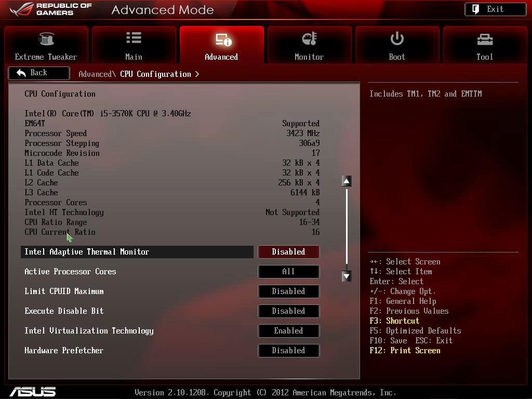Click the F3: Shortcut hint
The height and width of the screenshot is (399, 532).
(x=394, y=321)
